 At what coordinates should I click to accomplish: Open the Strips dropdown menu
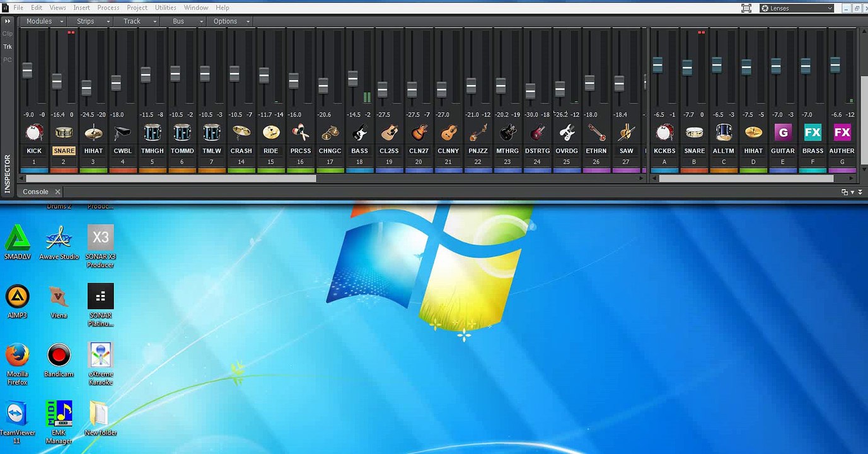pos(90,21)
